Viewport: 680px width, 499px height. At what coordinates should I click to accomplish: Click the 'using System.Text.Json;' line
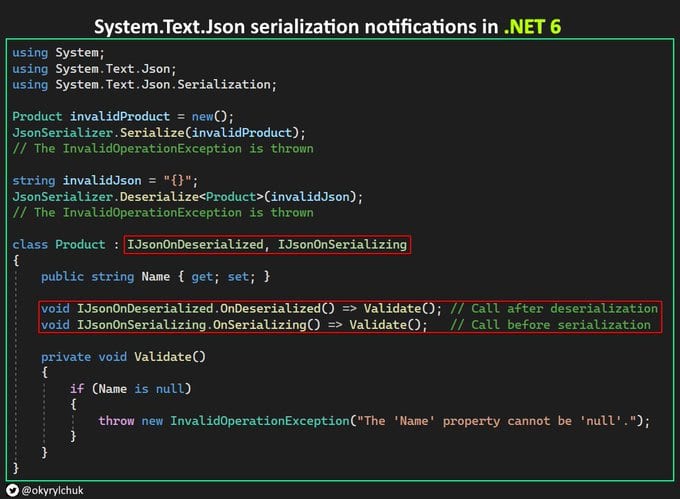point(94,68)
